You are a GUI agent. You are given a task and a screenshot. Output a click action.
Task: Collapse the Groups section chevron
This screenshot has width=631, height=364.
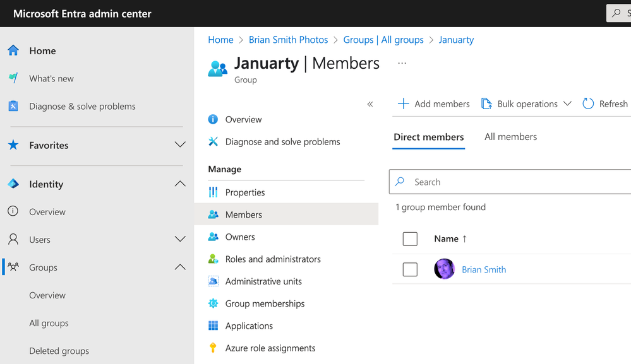(180, 267)
